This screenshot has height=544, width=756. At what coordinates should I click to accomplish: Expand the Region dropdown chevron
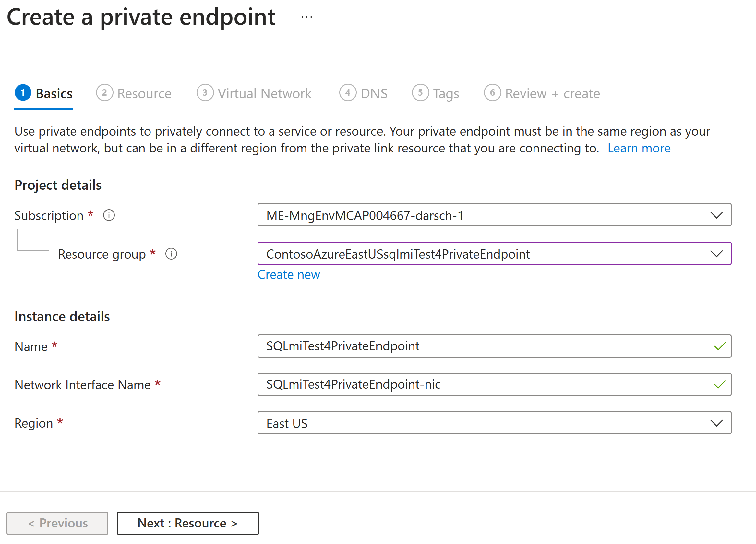716,423
